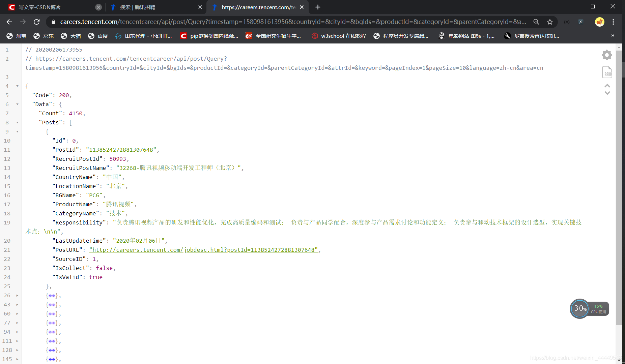Click the LastUpdateTime value 2020年02月06日
Image resolution: width=625 pixels, height=364 pixels.
point(139,241)
